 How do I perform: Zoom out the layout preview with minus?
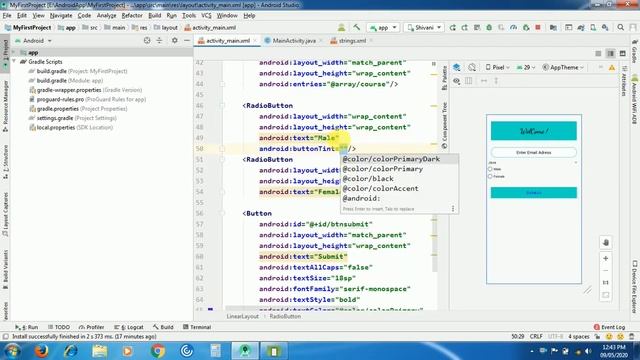pyautogui.click(x=606, y=271)
